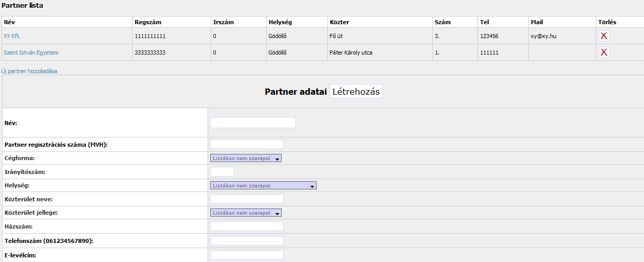Screen dimensions: 644x262
Task: Click the Új partner hozzáadása link
Action: pos(29,71)
